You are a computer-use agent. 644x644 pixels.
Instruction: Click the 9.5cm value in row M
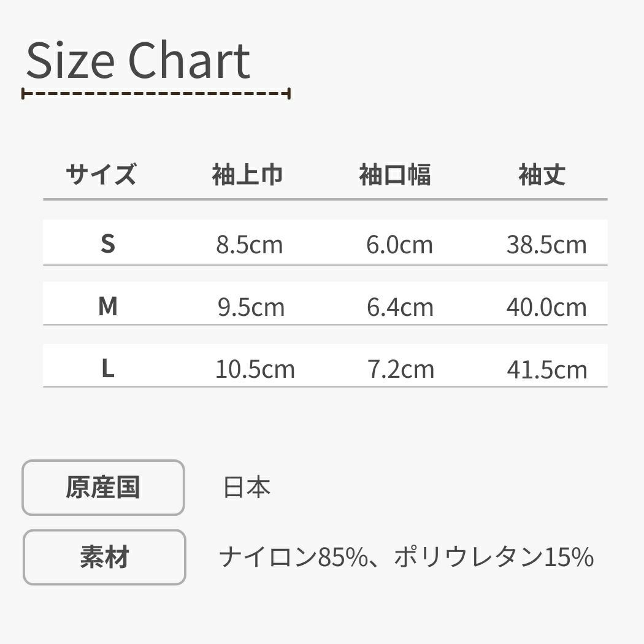251,307
